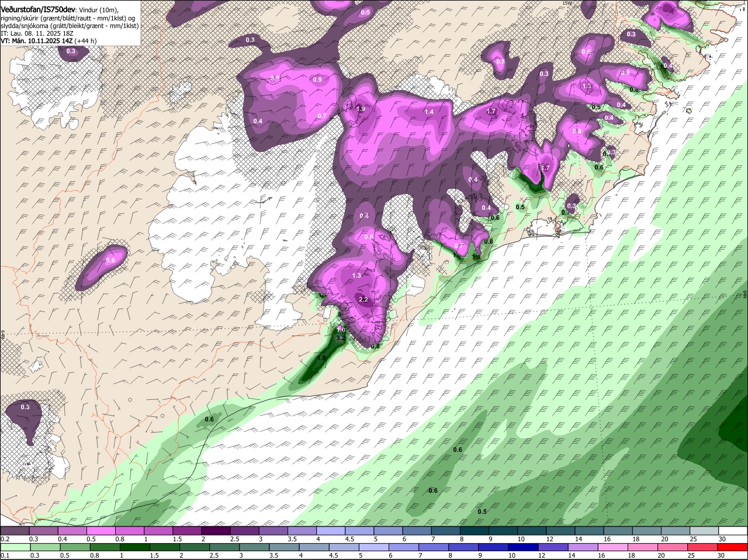The width and height of the screenshot is (748, 560).
Task: Pick the snowfall legend swatch labelled 1.5
Action: coord(186,530)
